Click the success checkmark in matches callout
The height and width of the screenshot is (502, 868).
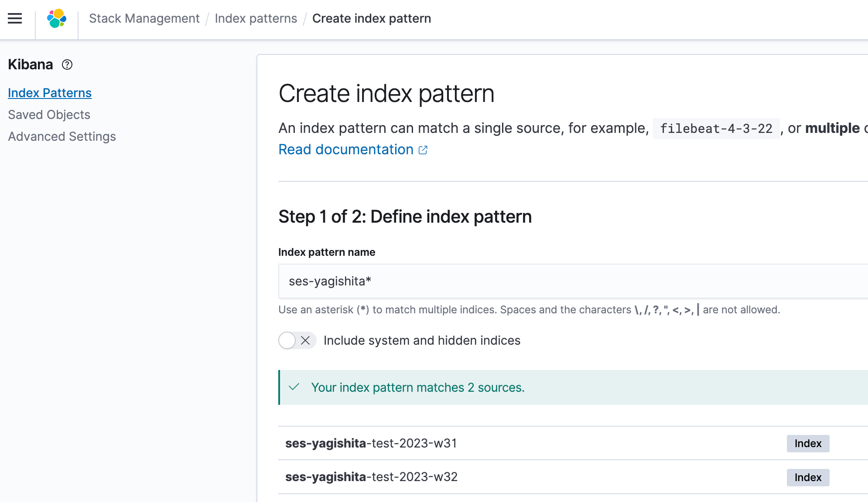point(294,387)
